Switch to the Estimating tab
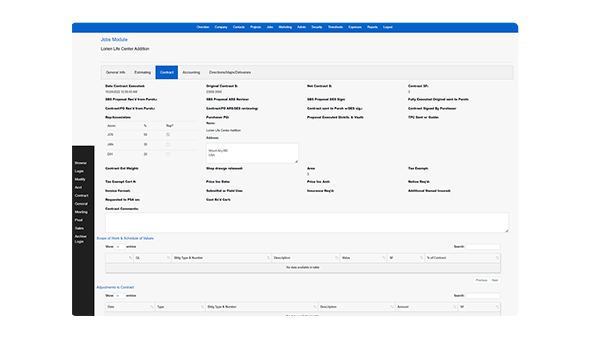 pyautogui.click(x=143, y=72)
